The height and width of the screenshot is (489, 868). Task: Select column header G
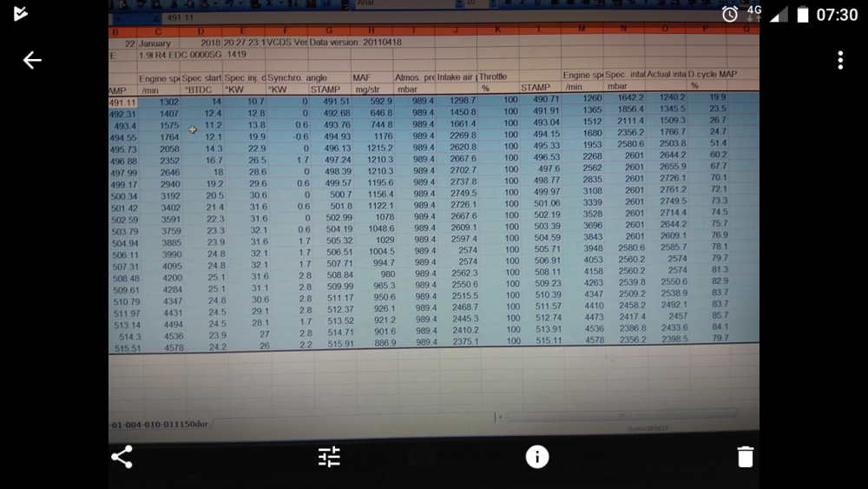tap(329, 30)
